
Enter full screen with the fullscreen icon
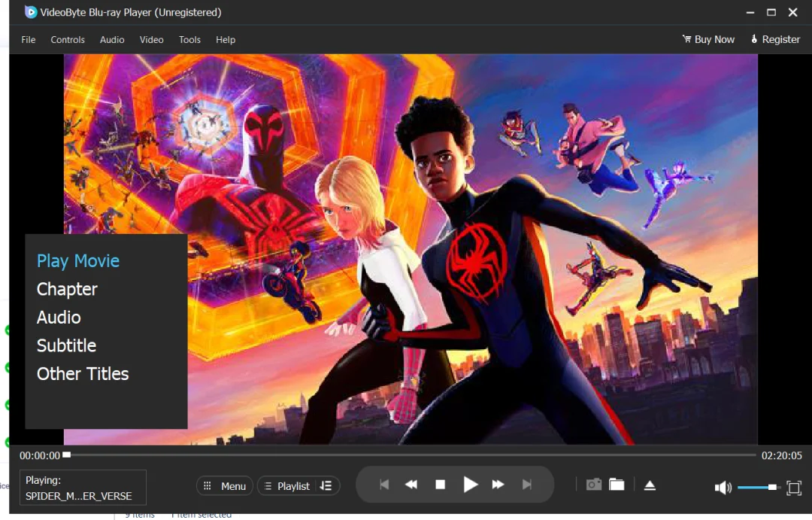pyautogui.click(x=793, y=488)
